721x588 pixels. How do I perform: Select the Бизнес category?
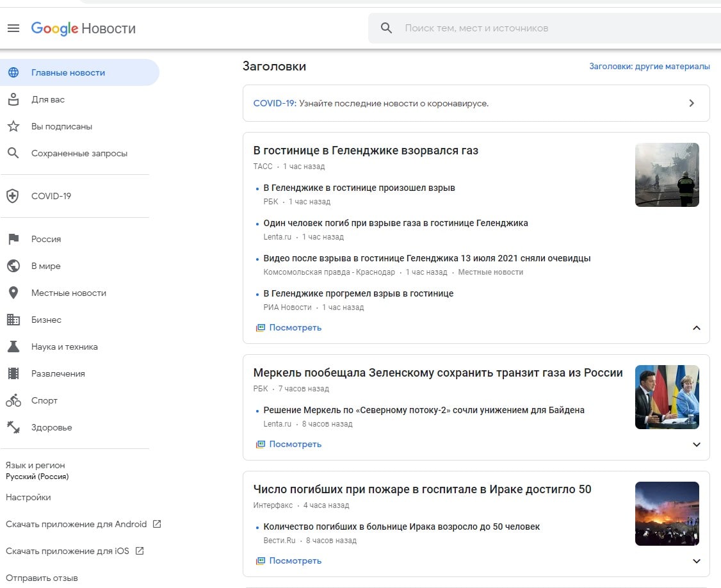(x=46, y=320)
